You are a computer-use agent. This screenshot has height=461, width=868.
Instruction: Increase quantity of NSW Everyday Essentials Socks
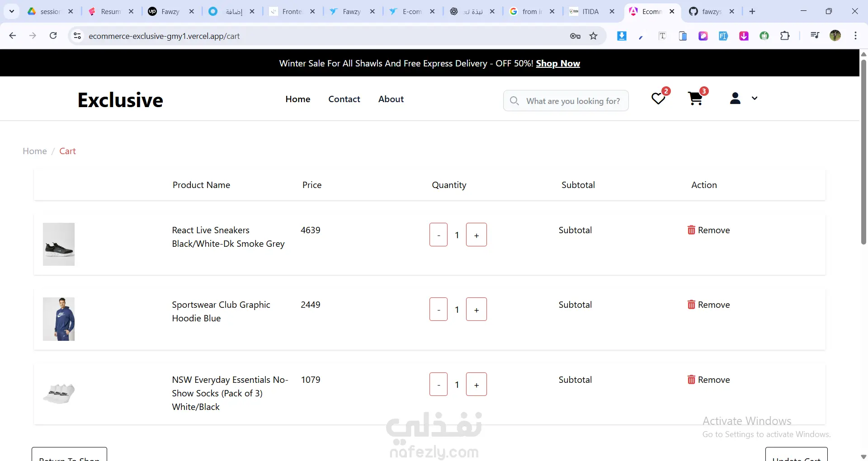point(476,384)
